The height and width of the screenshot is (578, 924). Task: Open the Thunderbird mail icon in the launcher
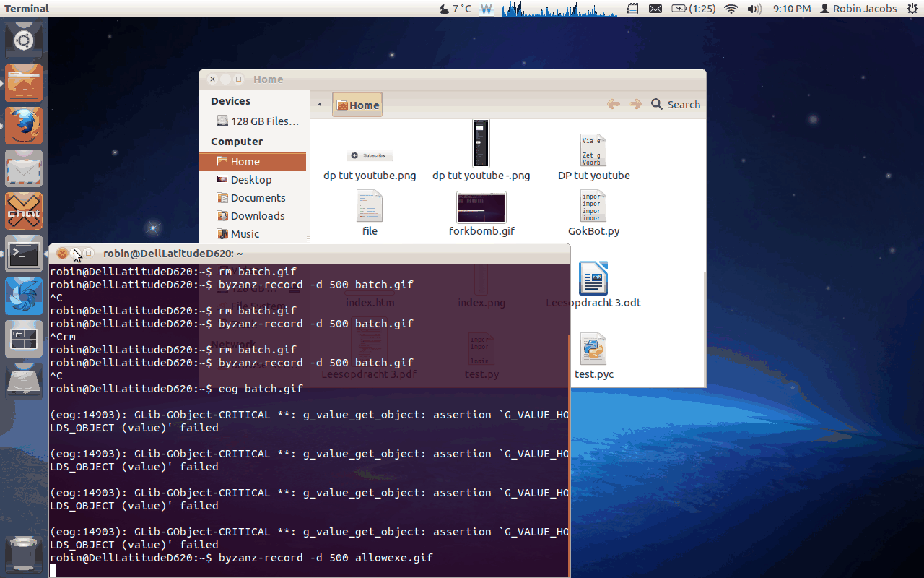click(23, 168)
